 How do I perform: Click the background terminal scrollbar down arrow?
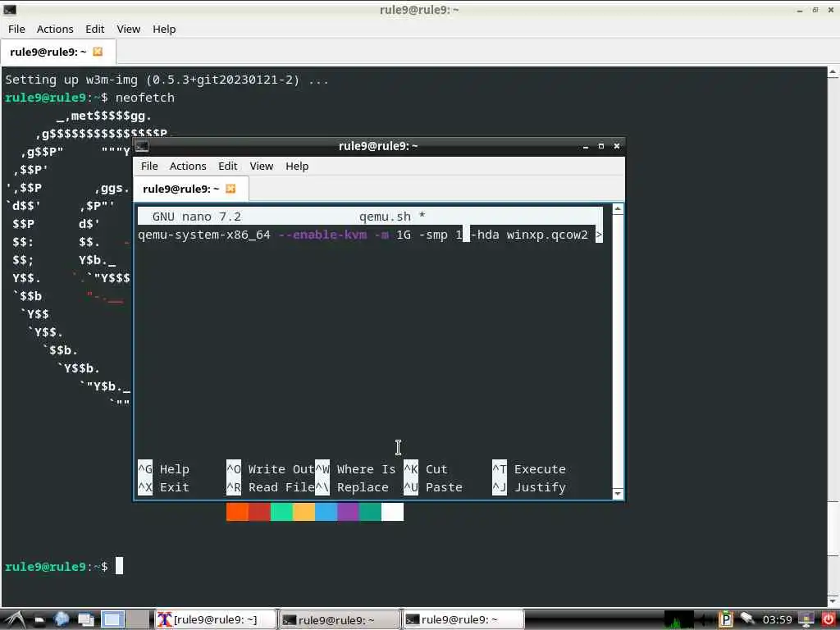[833, 600]
